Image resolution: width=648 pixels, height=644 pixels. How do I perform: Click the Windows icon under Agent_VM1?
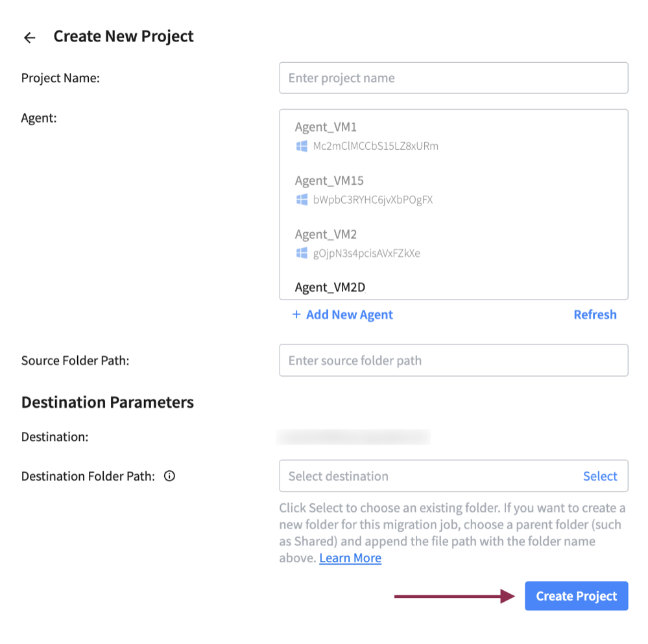(302, 146)
